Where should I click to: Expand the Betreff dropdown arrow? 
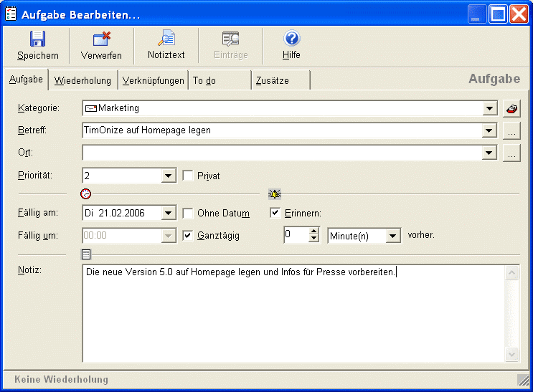pyautogui.click(x=489, y=130)
